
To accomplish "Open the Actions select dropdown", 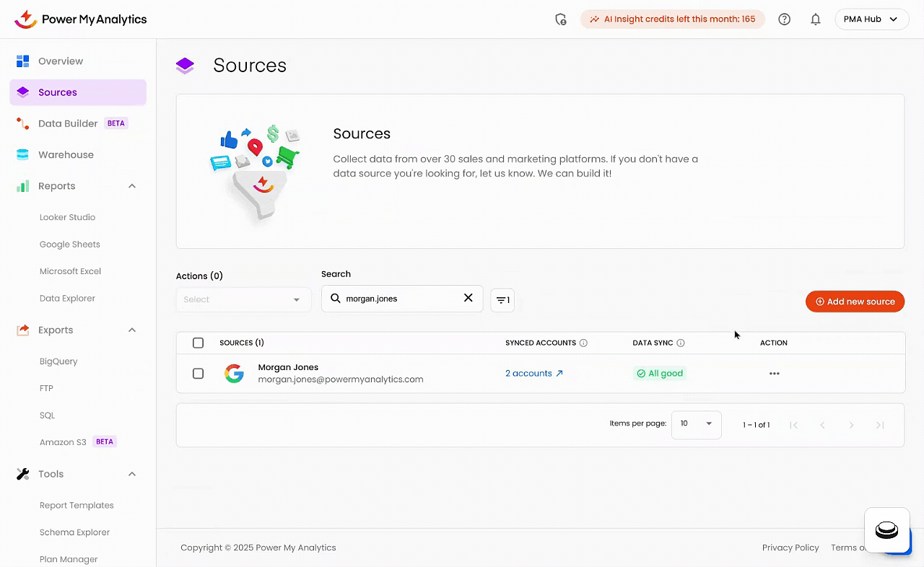I will click(243, 299).
